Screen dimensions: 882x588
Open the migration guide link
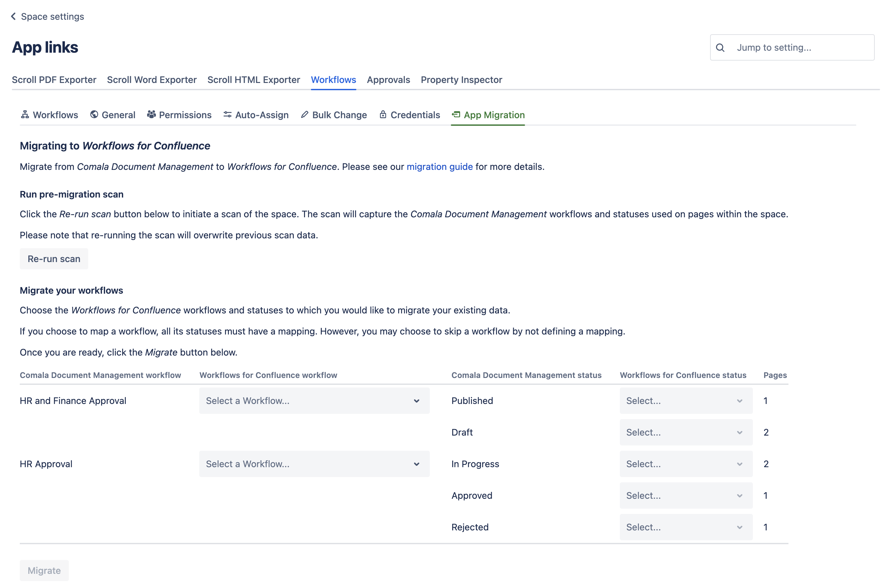pos(439,167)
